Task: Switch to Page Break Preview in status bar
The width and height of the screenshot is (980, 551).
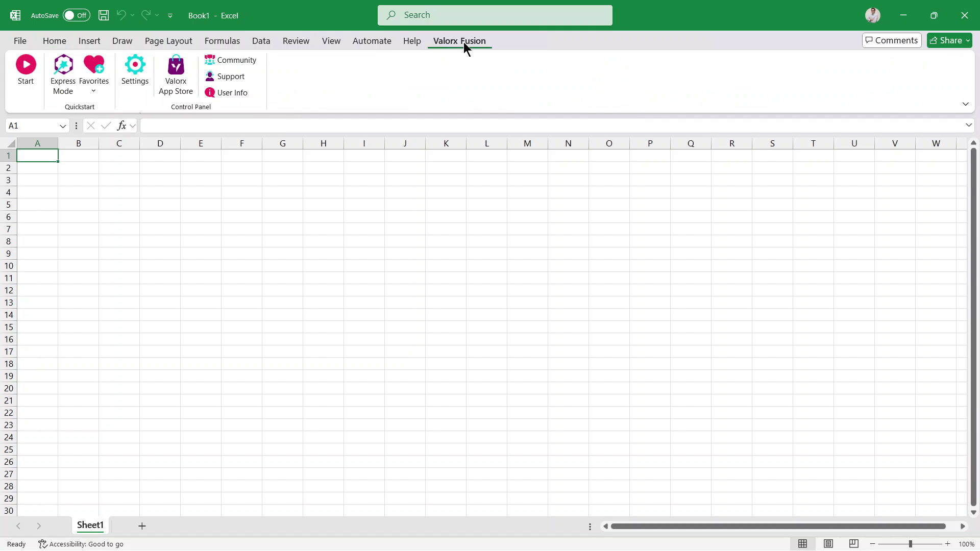Action: point(854,544)
